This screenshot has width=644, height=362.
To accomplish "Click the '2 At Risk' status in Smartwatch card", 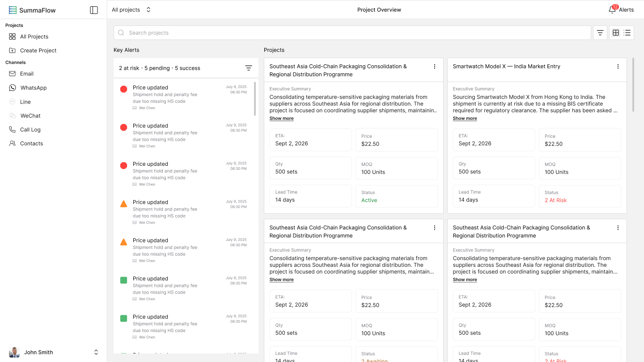I will (555, 200).
